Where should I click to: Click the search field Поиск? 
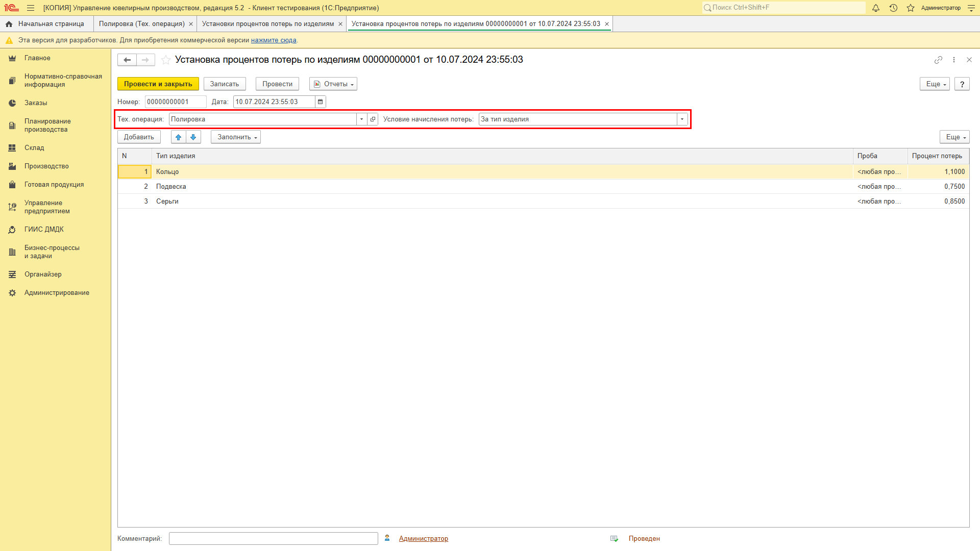point(783,8)
